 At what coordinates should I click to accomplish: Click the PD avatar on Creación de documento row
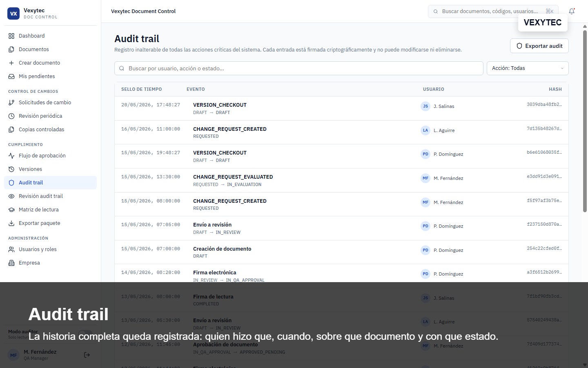pyautogui.click(x=425, y=250)
